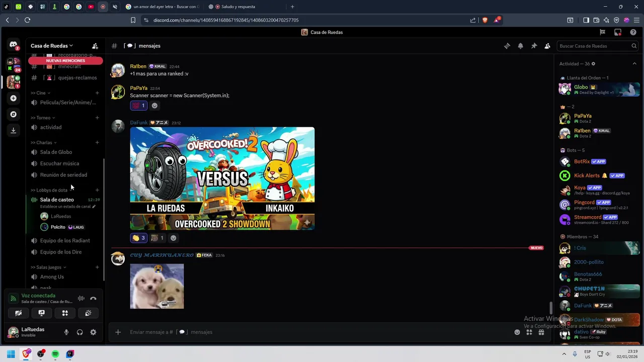The height and width of the screenshot is (362, 644).
Task: Join the Among Us voice channel
Action: [65, 277]
